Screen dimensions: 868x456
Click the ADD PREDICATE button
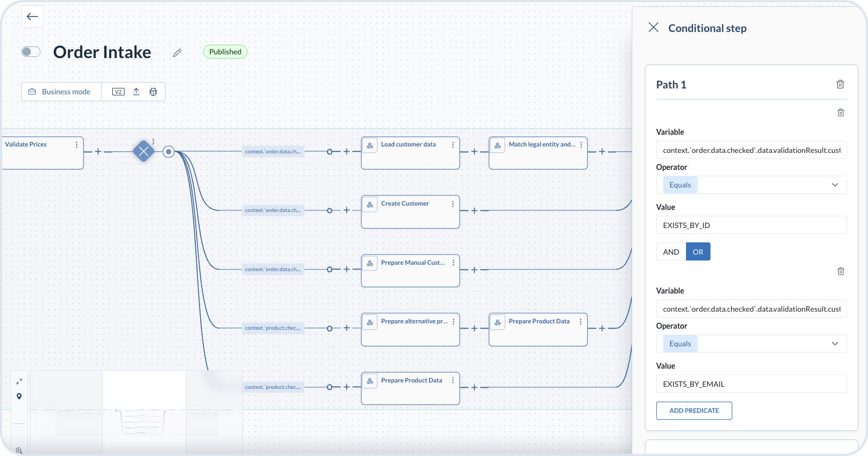tap(694, 411)
